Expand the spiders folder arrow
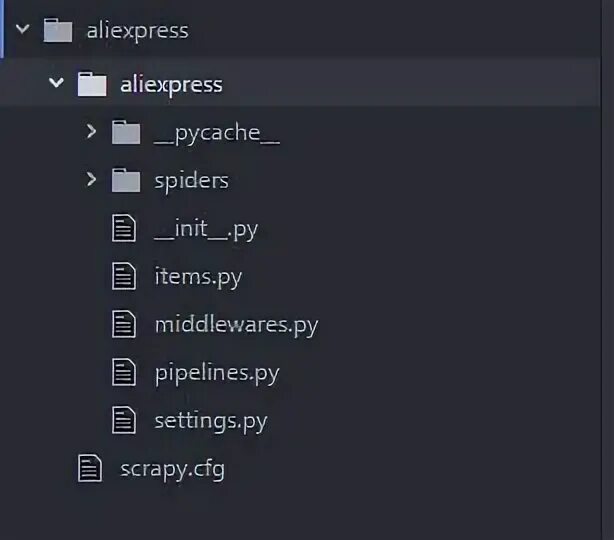This screenshot has height=540, width=614. [x=91, y=179]
